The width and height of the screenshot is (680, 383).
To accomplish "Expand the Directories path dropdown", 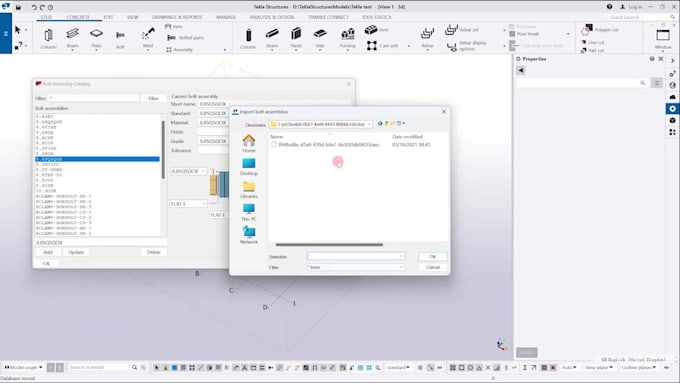I will [x=369, y=124].
